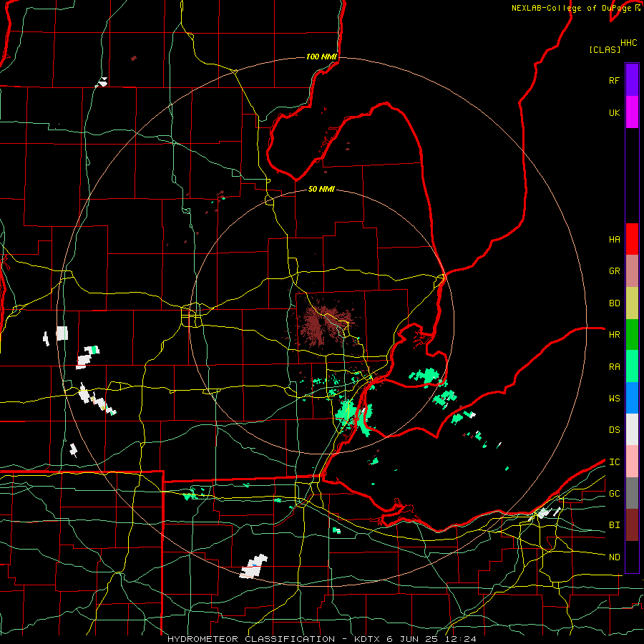Screen dimensions: 644x644
Task: Click the IC legend label
Action: click(615, 462)
